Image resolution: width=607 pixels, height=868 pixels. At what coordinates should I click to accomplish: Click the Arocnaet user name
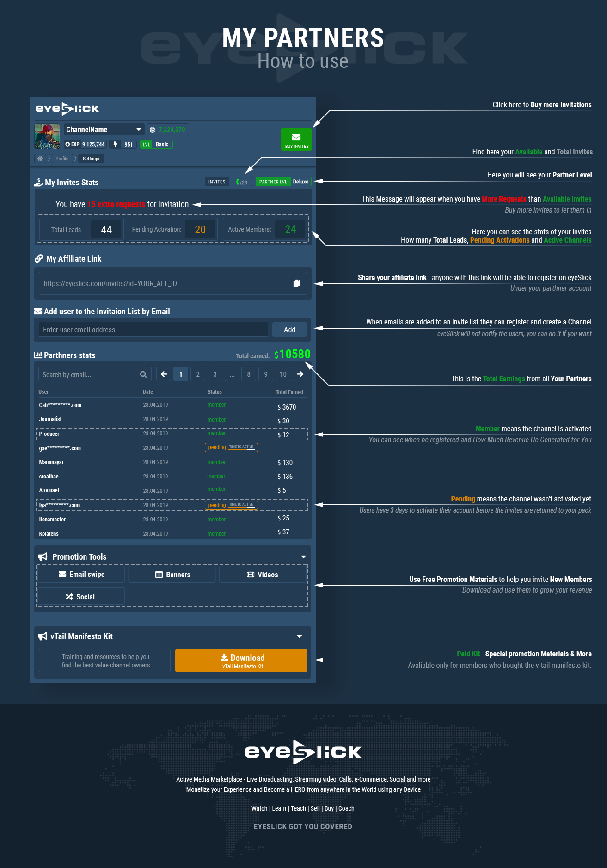tap(49, 490)
